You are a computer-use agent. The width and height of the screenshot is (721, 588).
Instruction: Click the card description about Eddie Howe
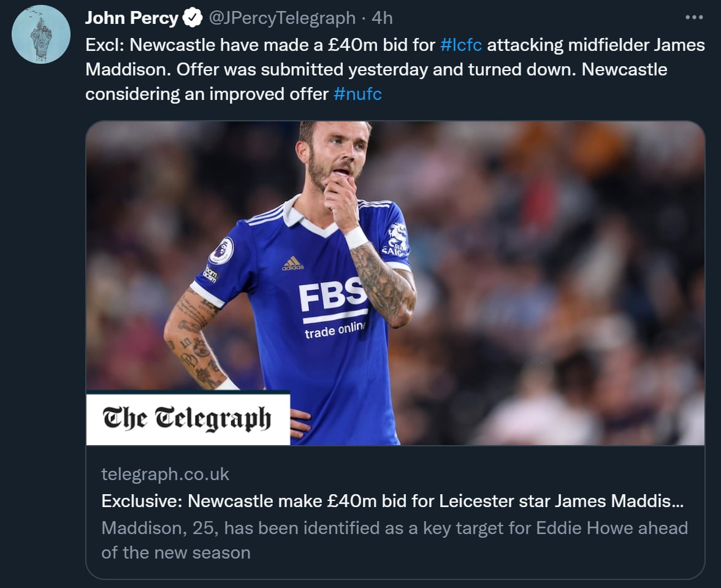tap(394, 540)
